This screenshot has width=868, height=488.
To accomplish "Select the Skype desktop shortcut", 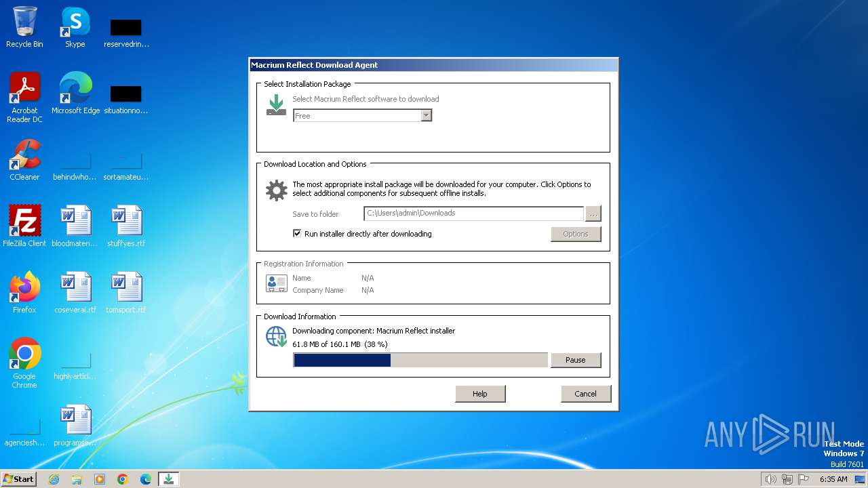I will tap(75, 27).
